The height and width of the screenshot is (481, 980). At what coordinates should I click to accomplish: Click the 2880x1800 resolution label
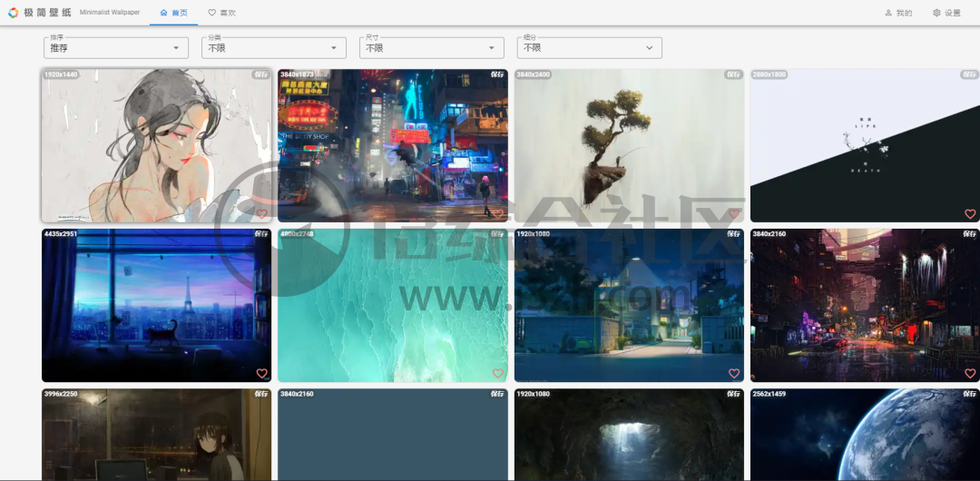tap(769, 74)
